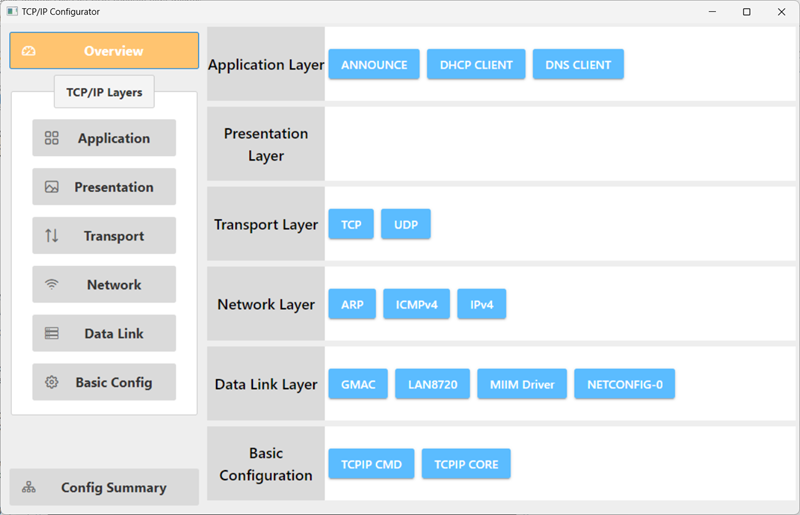Open the Config Summary page
Screen dimensions: 800x515
point(104,487)
